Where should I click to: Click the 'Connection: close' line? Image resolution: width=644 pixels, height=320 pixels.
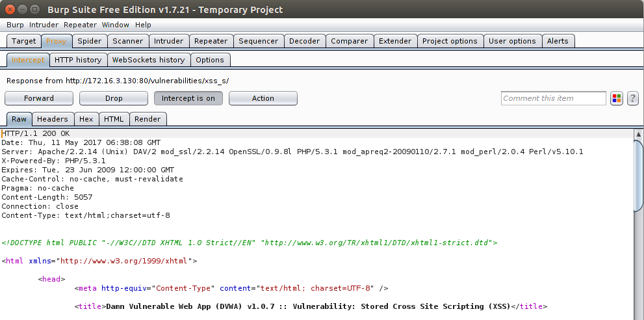click(40, 206)
